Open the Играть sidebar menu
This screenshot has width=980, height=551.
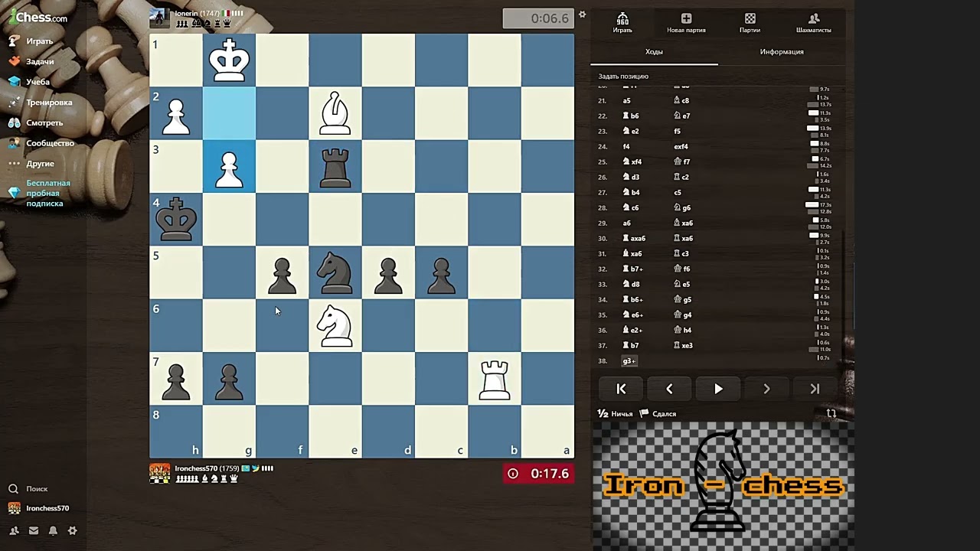click(31, 41)
